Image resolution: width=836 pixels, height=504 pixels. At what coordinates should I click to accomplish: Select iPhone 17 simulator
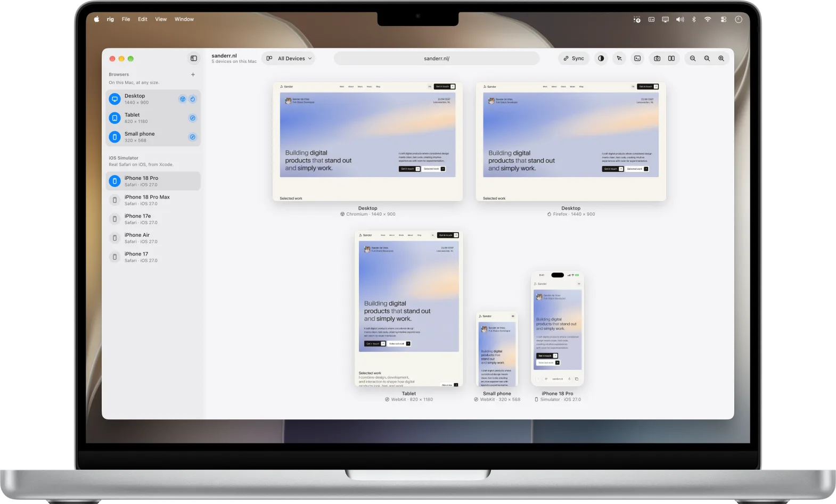pos(153,257)
